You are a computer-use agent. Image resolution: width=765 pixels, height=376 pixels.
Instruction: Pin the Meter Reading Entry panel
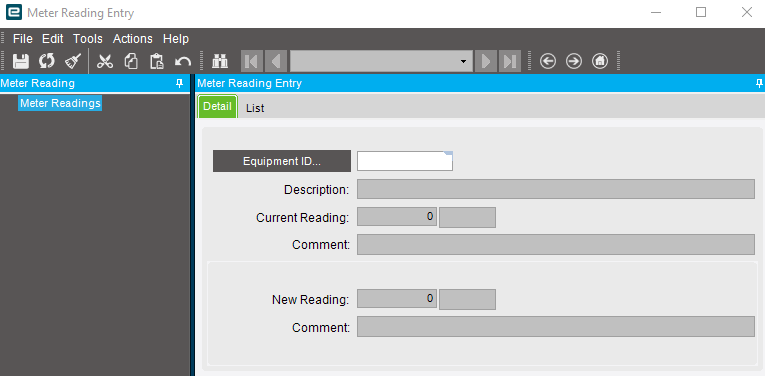pos(760,83)
